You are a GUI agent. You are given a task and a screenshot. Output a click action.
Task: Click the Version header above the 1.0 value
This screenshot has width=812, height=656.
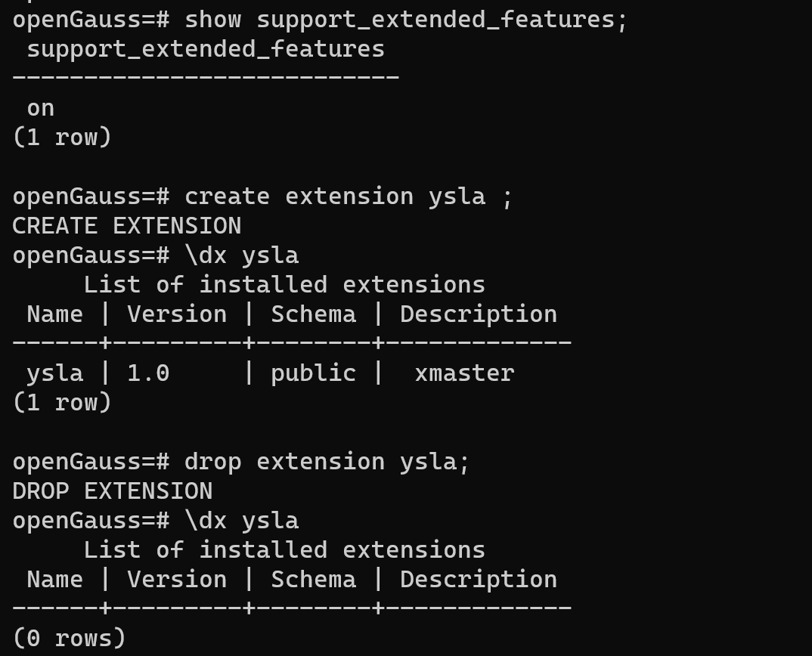[177, 314]
